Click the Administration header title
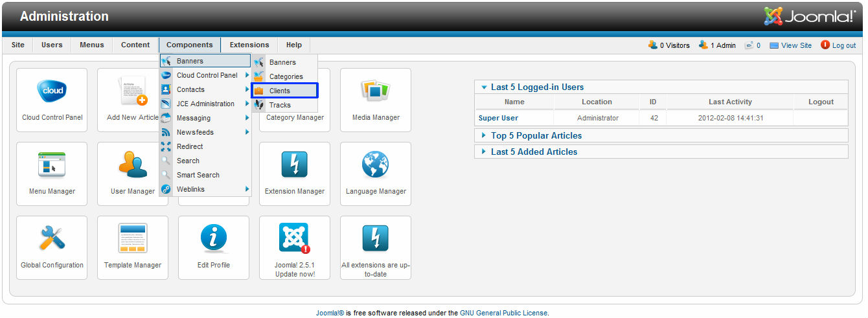The width and height of the screenshot is (868, 318). pyautogui.click(x=65, y=16)
